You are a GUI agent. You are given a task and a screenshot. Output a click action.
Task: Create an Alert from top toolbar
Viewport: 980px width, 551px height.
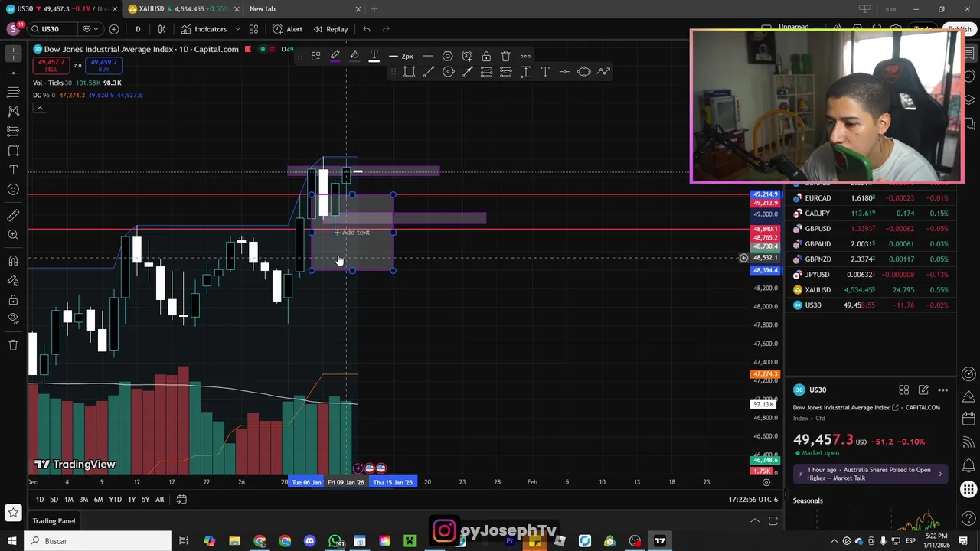click(287, 29)
